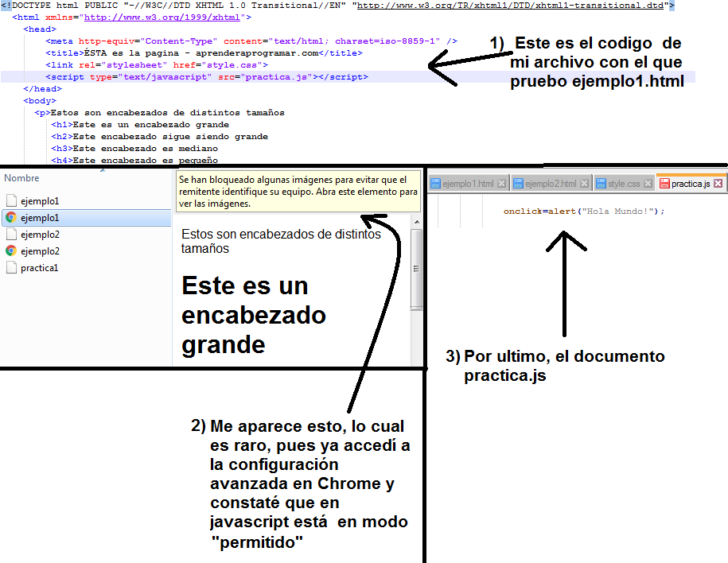Click the blank file icon beside practica1

tap(12, 268)
